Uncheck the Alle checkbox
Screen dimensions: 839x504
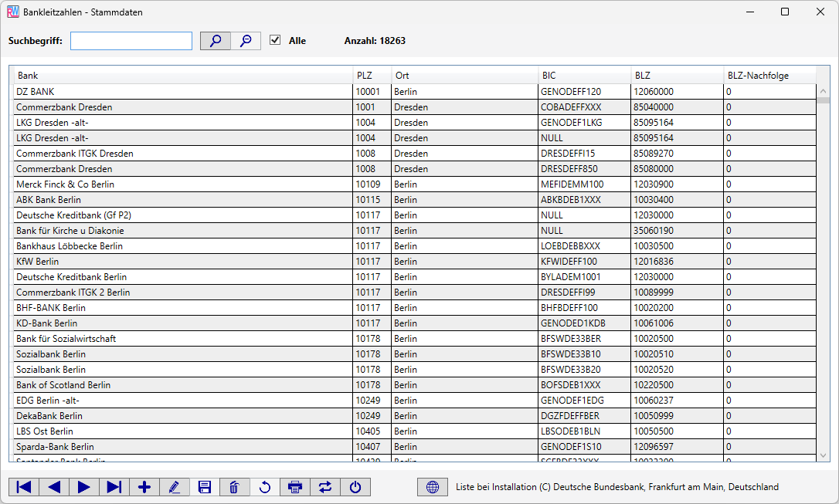click(x=275, y=40)
